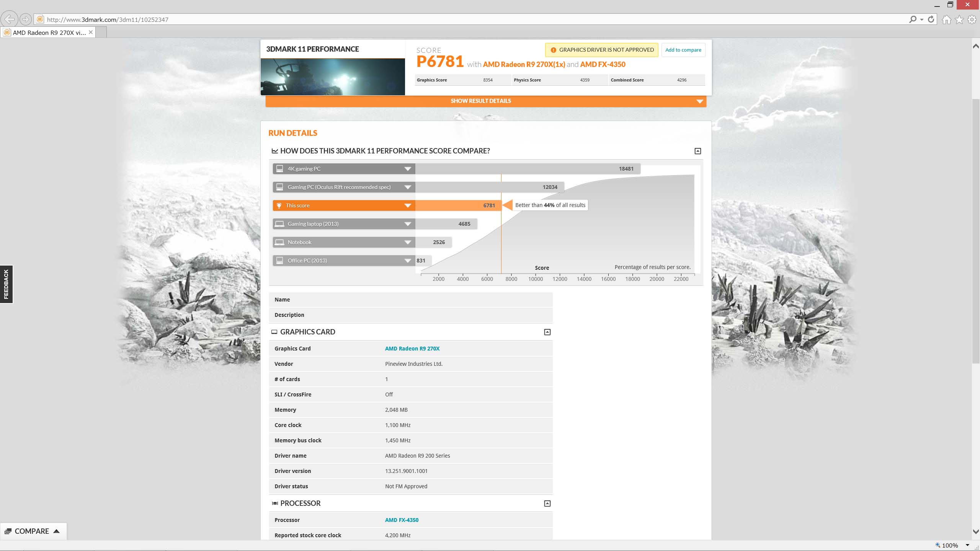Expand the Gaming PC Oculus Rift dropdown arrow

coord(408,187)
